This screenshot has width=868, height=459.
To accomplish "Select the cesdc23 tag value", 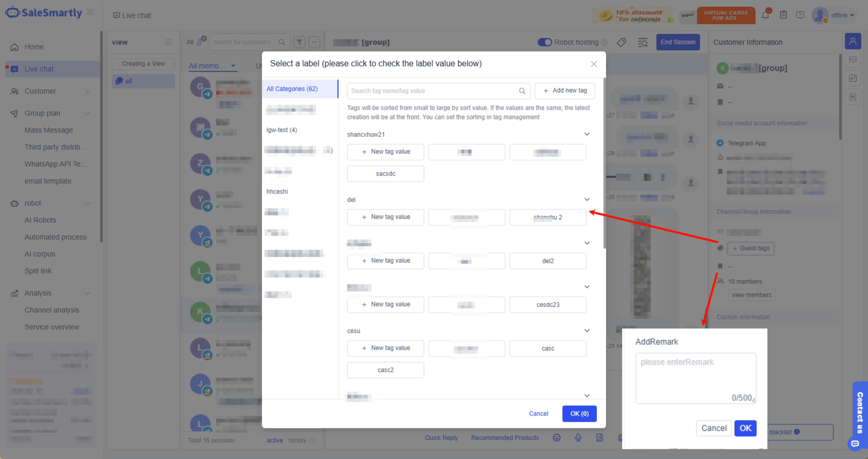I will click(548, 304).
